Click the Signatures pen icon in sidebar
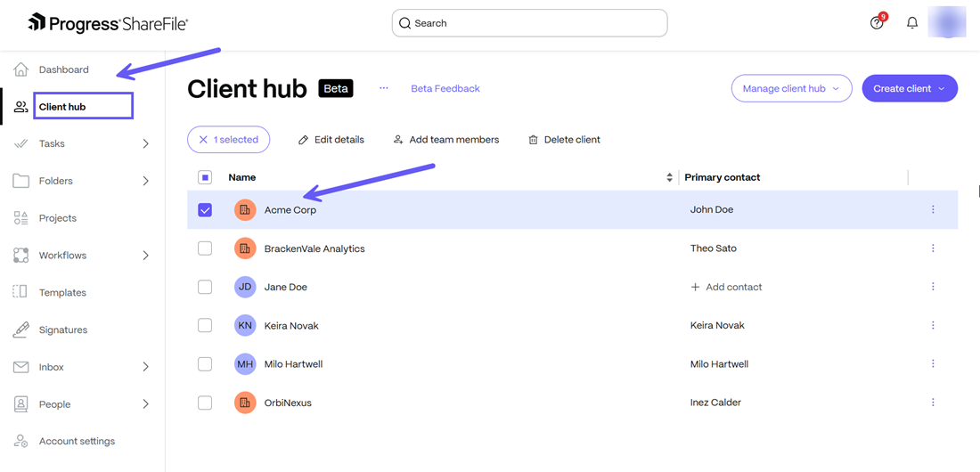The width and height of the screenshot is (980, 472). (x=20, y=330)
